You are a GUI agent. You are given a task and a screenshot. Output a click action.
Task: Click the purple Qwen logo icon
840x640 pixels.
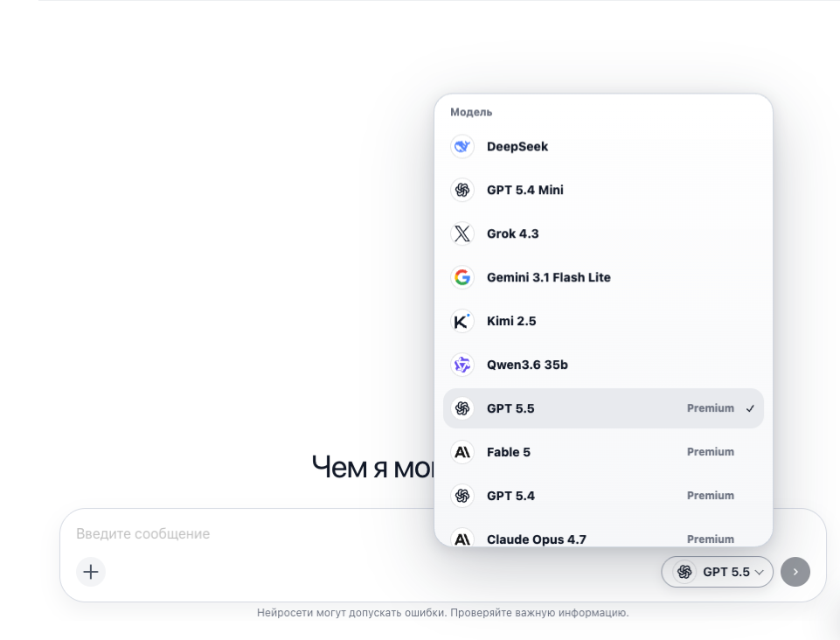[462, 365]
